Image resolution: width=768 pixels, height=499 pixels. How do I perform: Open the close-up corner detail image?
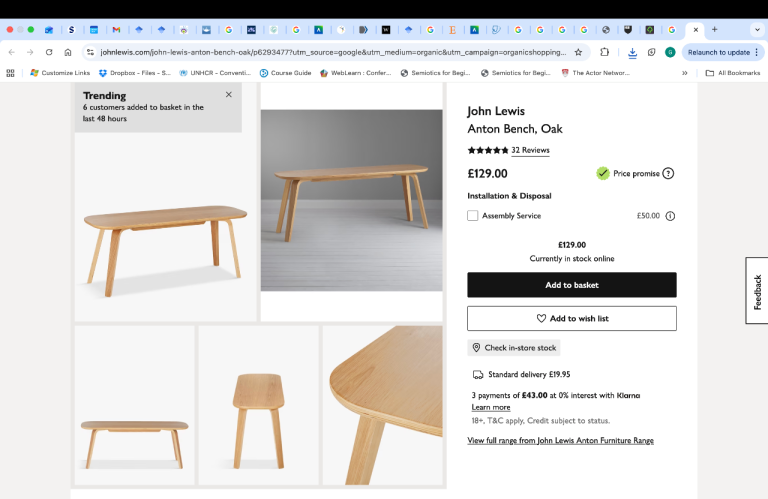[x=383, y=405]
